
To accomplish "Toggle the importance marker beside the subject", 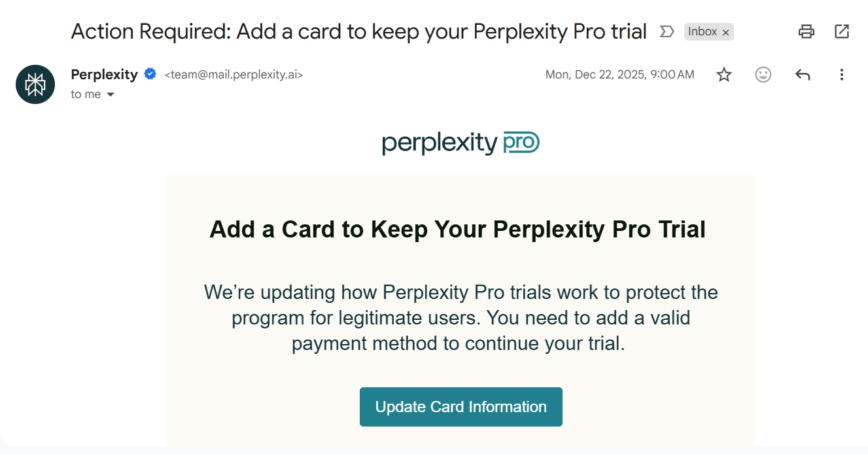I will coord(667,31).
